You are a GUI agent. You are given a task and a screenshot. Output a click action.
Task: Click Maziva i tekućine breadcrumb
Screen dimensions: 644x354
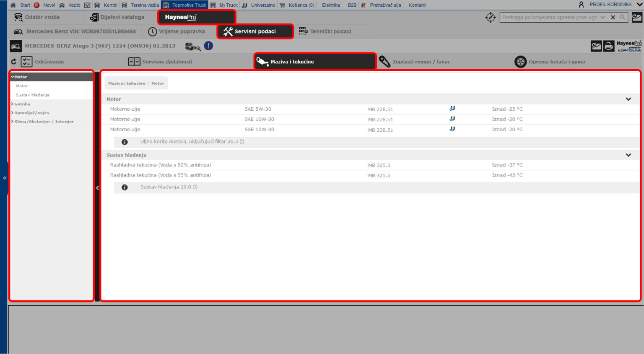tap(127, 83)
